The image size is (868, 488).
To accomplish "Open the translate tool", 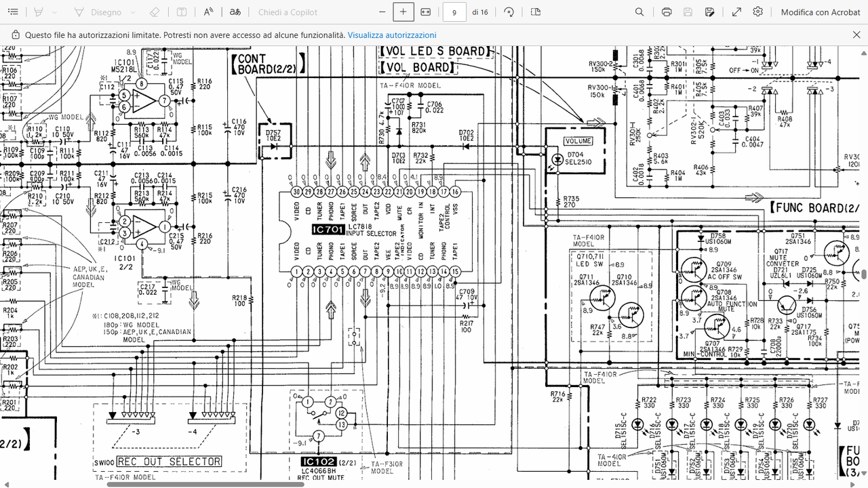I will pos(235,12).
